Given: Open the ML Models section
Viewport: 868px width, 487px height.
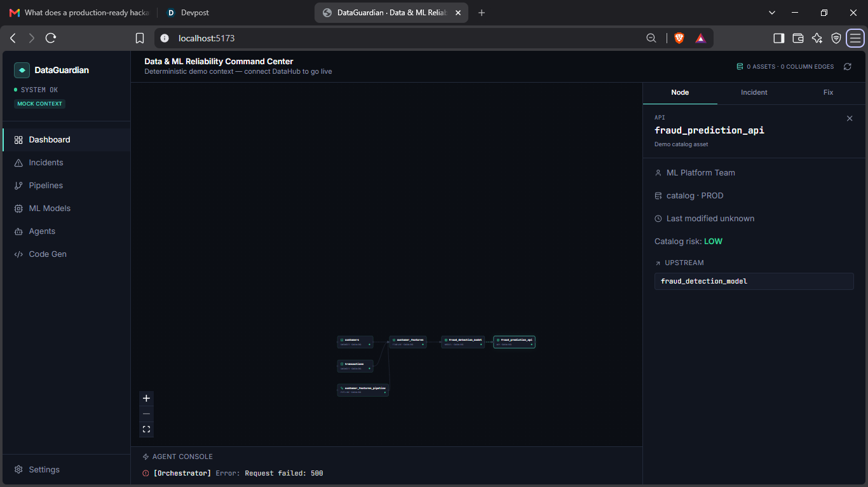Looking at the screenshot, I should click(x=66, y=209).
